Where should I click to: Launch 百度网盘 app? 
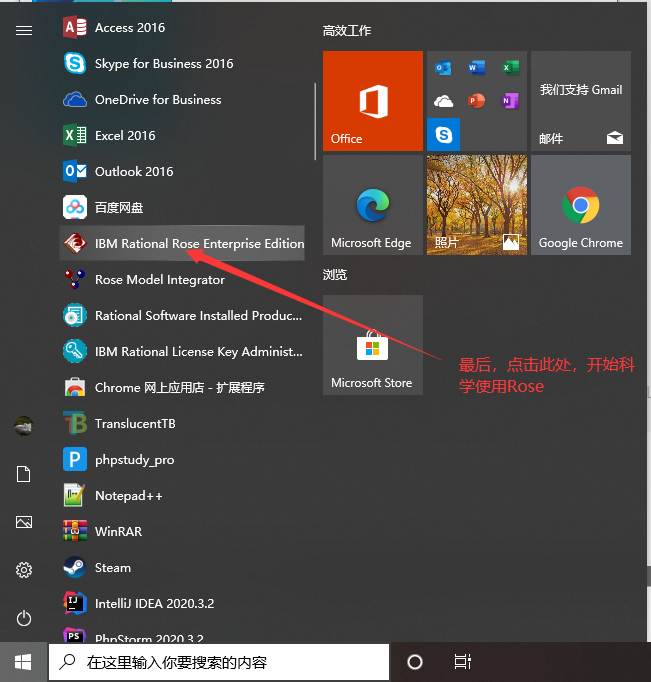[x=182, y=207]
